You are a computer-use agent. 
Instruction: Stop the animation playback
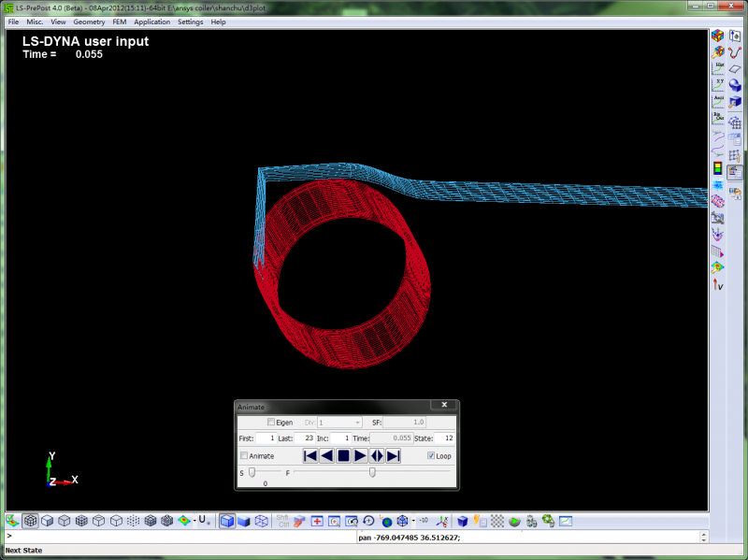(x=343, y=455)
